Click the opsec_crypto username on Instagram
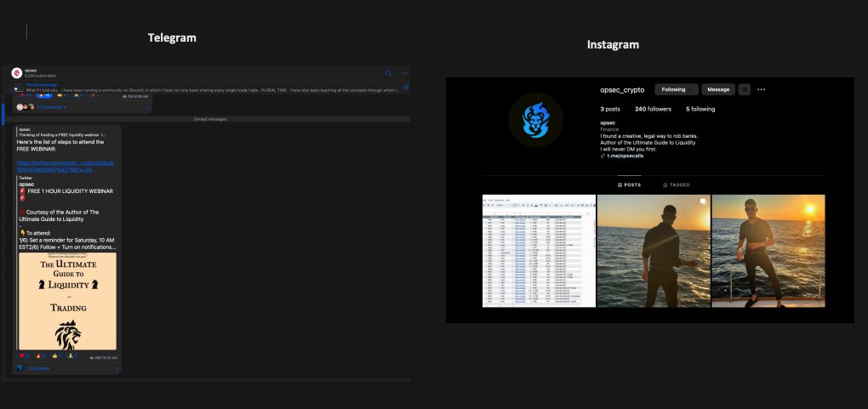This screenshot has height=409, width=868. coord(622,89)
